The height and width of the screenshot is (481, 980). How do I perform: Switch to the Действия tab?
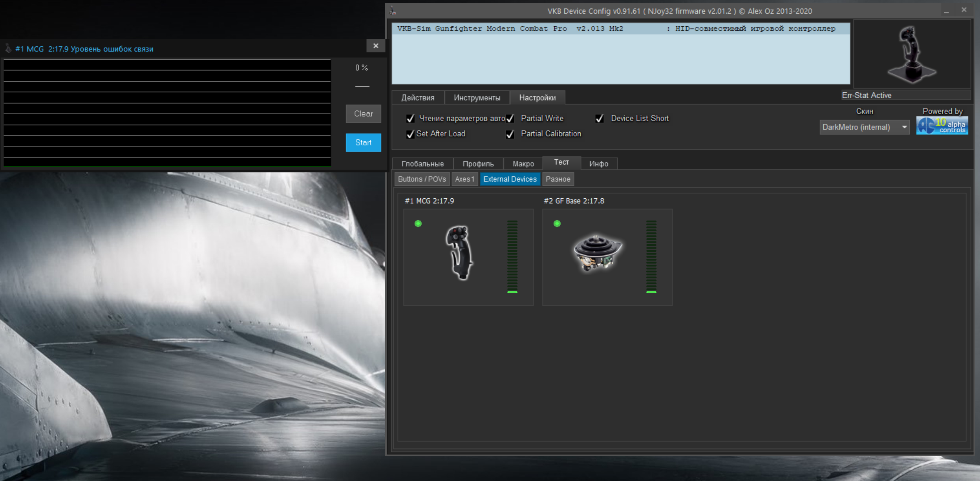pos(418,98)
